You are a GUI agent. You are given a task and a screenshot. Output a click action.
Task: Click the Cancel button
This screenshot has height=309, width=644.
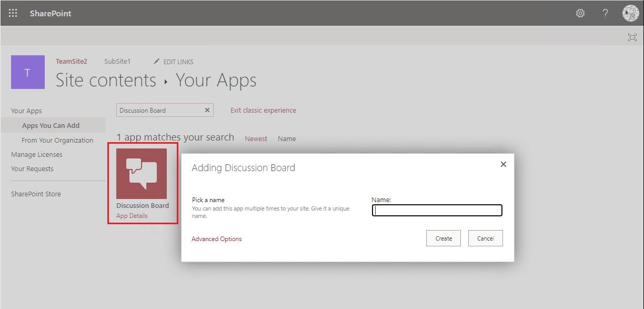click(x=486, y=238)
